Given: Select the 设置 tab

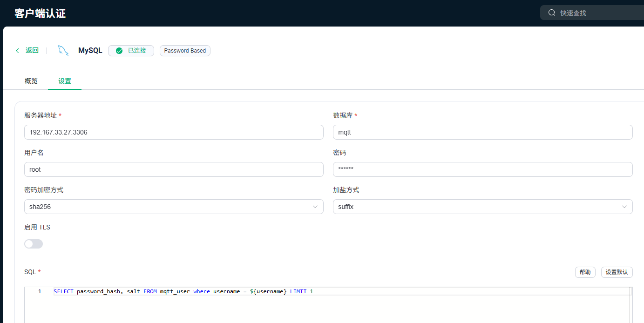Looking at the screenshot, I should coord(65,81).
